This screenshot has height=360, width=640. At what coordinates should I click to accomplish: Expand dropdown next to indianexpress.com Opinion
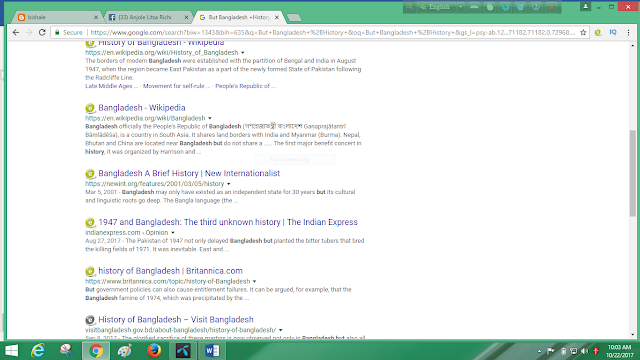tap(173, 233)
